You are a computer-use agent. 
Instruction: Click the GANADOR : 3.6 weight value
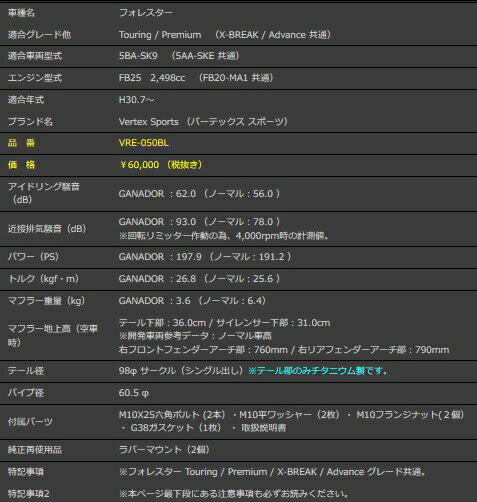[x=192, y=301]
